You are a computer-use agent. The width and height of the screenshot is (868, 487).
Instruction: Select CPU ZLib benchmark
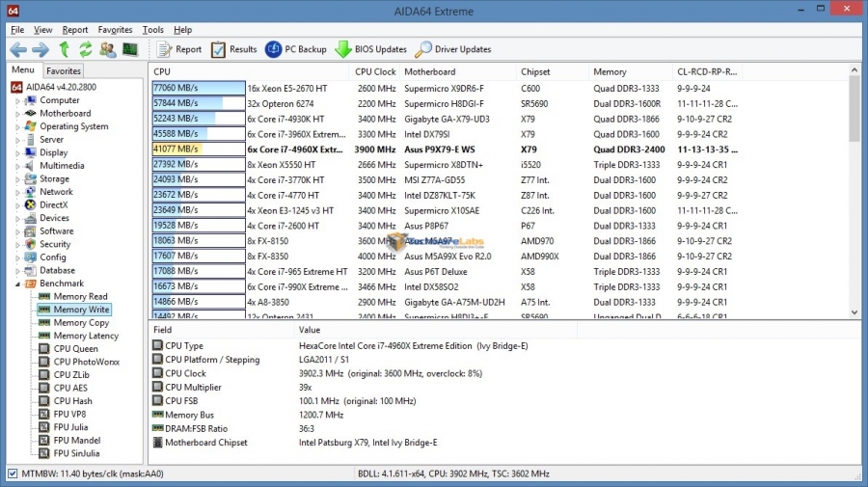(x=70, y=375)
